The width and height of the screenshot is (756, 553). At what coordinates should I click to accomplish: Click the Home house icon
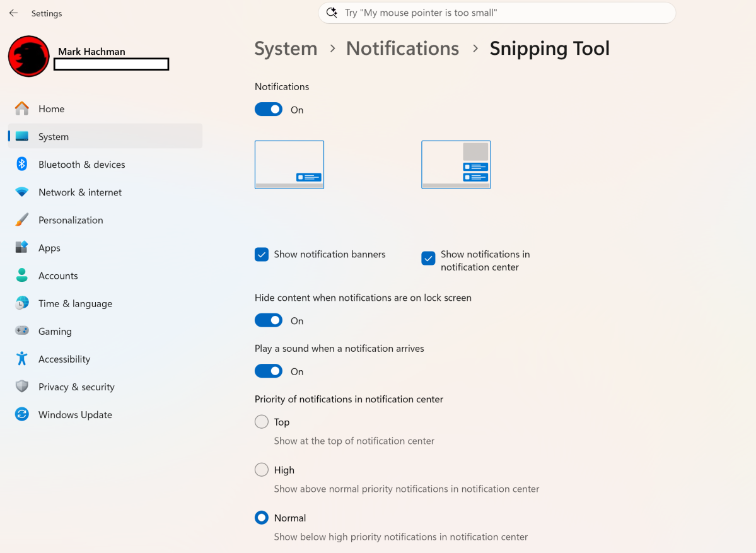tap(21, 108)
